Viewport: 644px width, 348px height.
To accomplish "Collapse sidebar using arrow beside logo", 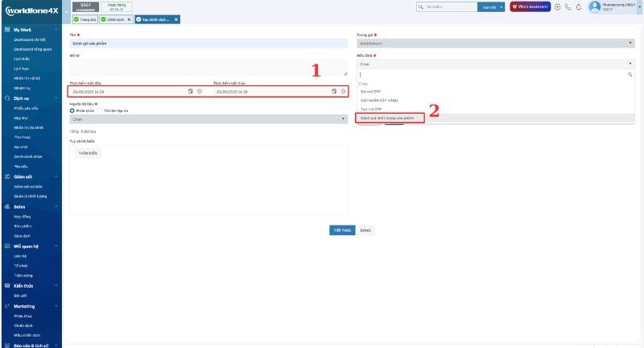I will [x=65, y=11].
